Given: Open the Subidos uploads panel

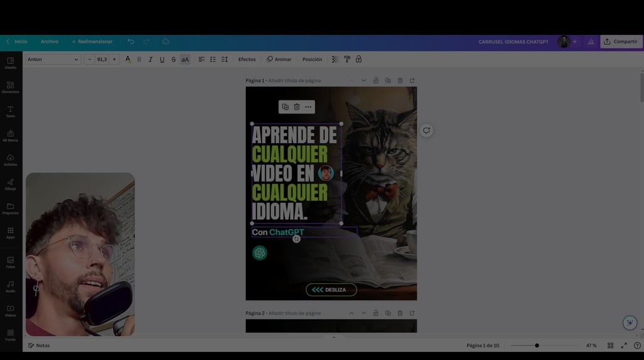Looking at the screenshot, I should coord(10,160).
